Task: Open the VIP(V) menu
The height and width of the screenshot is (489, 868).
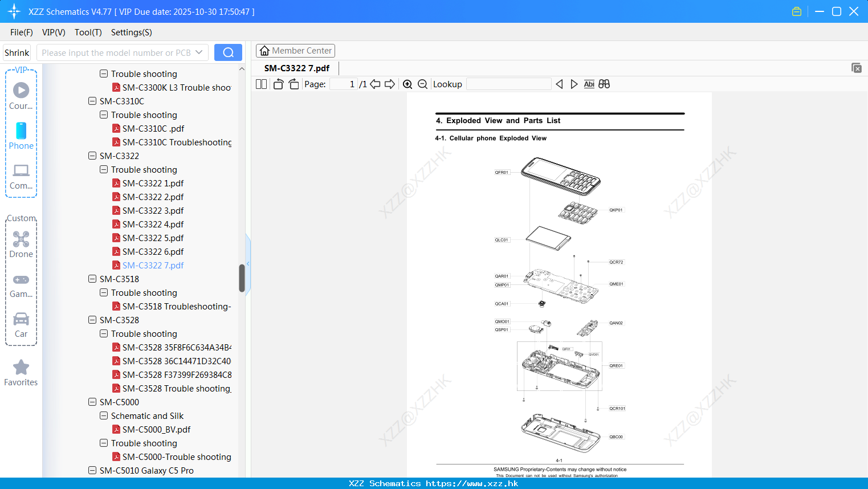Action: [x=54, y=32]
